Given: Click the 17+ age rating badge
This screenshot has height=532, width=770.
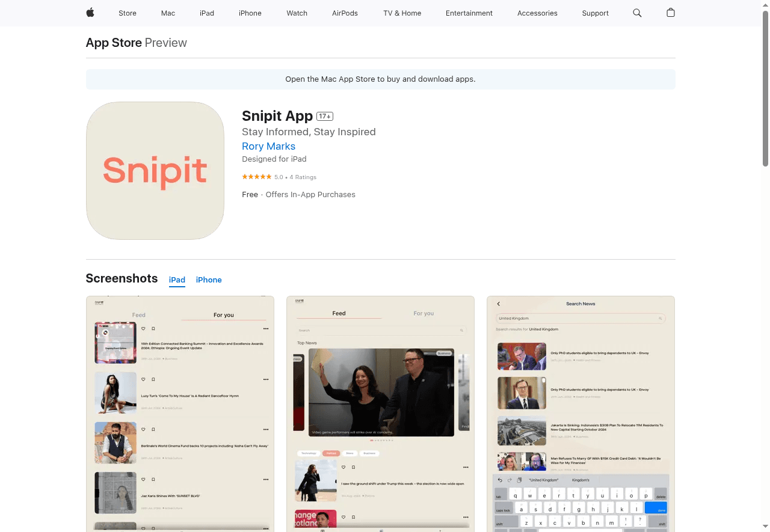Looking at the screenshot, I should click(x=324, y=116).
